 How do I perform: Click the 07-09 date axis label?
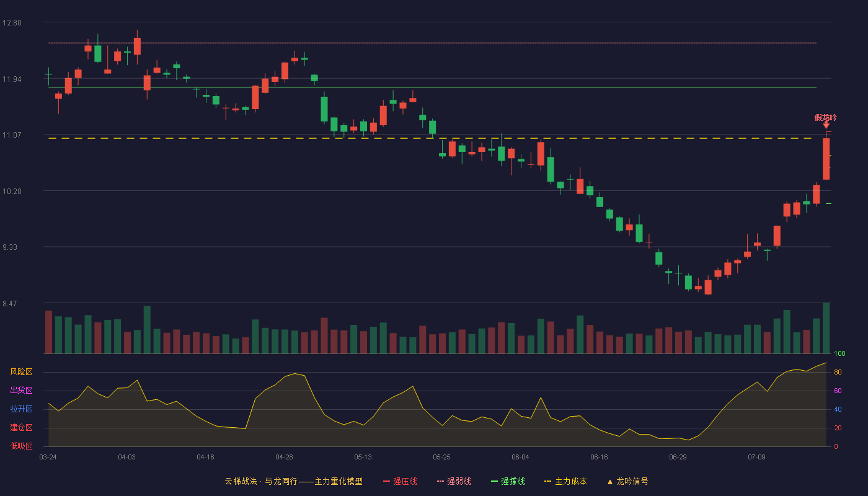click(756, 457)
